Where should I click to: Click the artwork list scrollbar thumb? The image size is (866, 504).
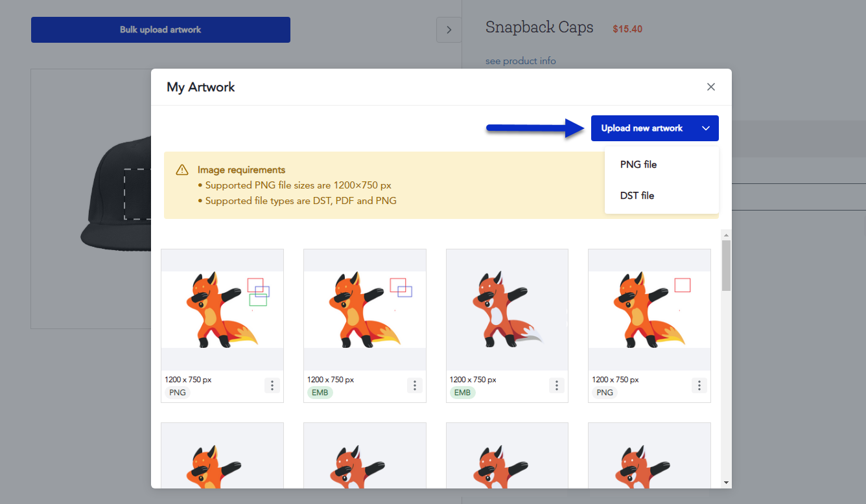coord(726,266)
